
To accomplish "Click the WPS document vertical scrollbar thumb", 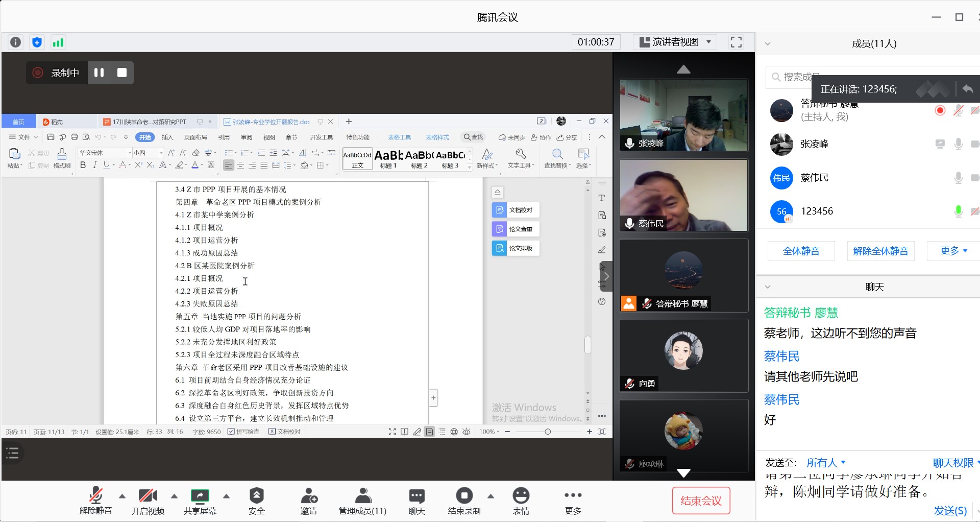I will coord(587,344).
